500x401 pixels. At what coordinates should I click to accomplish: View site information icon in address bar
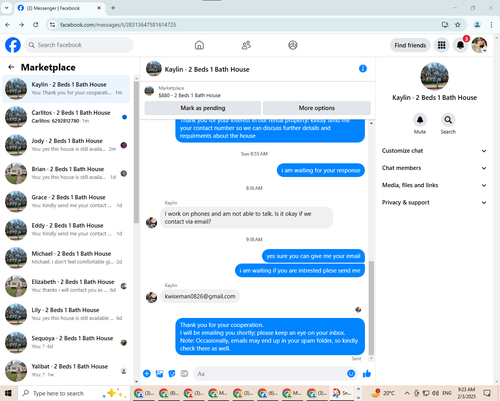pos(52,25)
